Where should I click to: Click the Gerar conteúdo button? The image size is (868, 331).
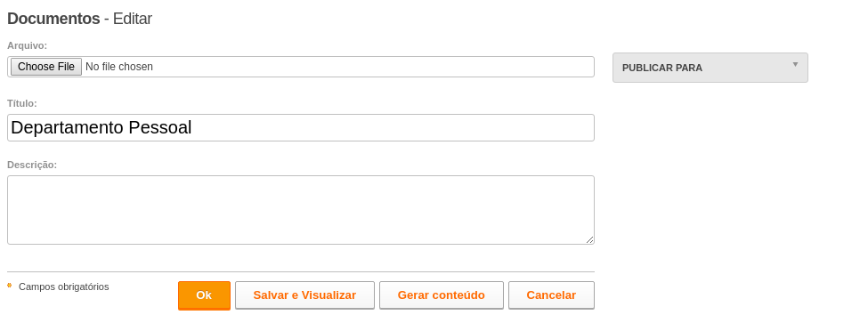click(442, 295)
